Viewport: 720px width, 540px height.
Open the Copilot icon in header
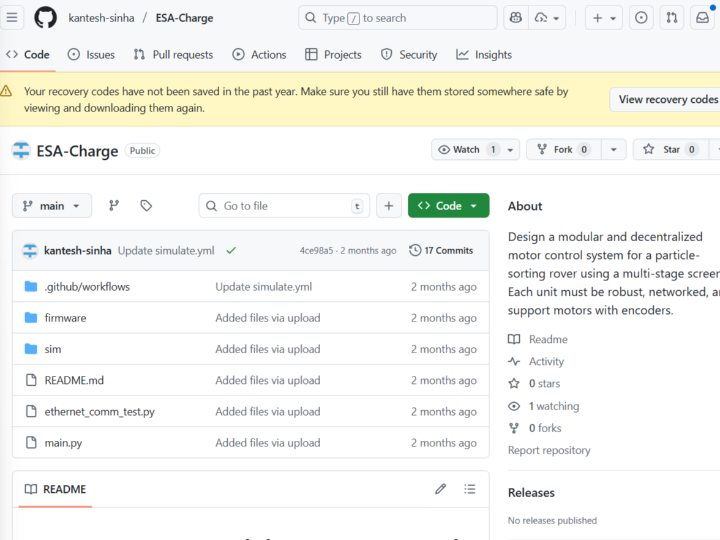[514, 18]
